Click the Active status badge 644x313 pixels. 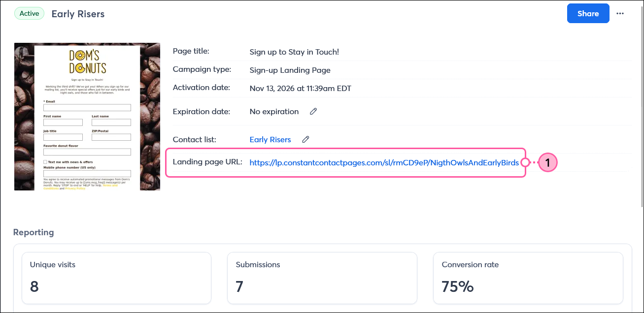29,13
